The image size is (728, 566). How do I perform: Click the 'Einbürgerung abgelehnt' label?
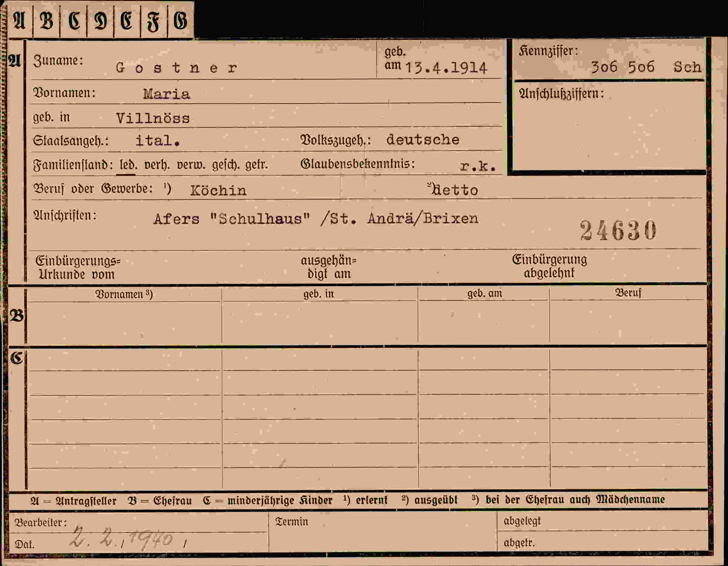[549, 266]
